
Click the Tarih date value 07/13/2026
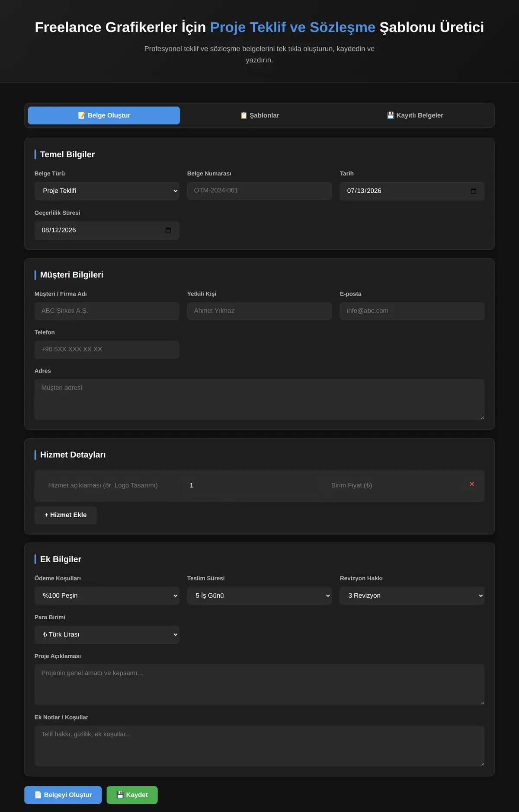(364, 191)
